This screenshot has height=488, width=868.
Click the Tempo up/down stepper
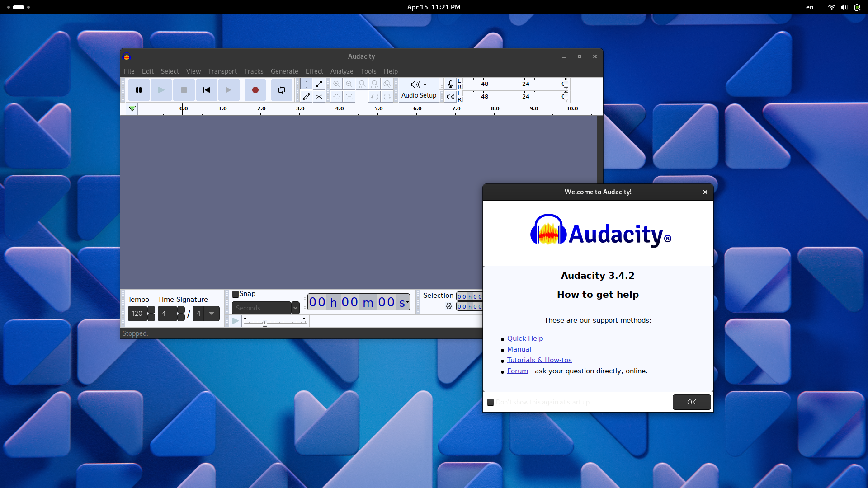pos(151,314)
